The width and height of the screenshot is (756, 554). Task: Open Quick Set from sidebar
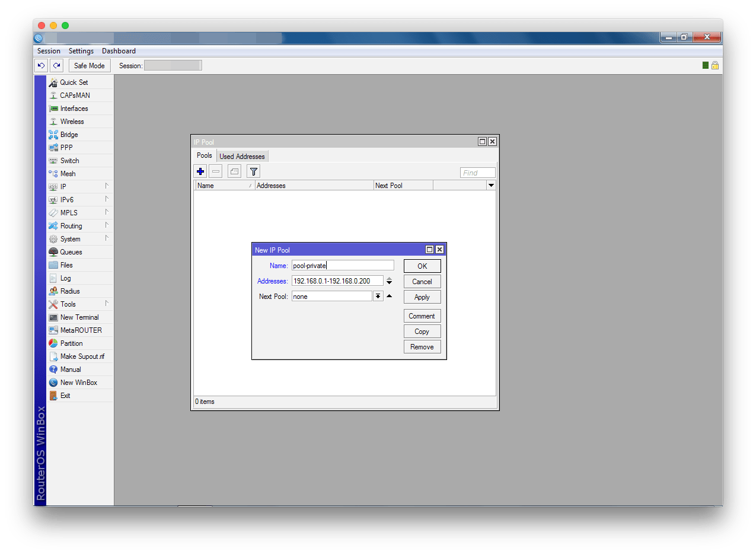(74, 82)
